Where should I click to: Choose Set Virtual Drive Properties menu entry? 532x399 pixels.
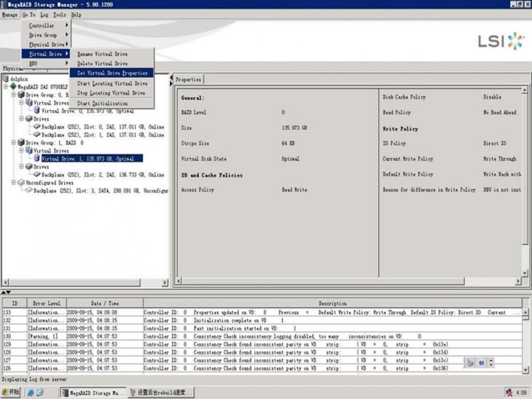click(x=112, y=73)
